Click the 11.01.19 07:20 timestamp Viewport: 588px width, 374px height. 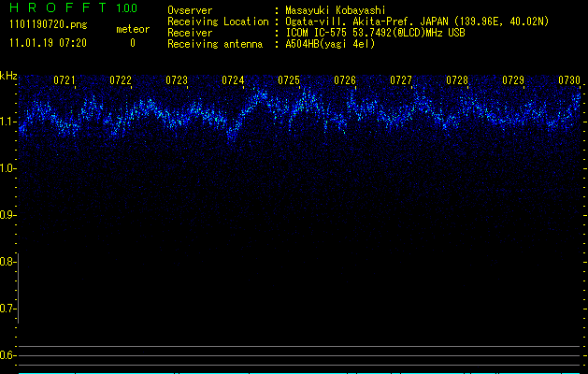(47, 42)
